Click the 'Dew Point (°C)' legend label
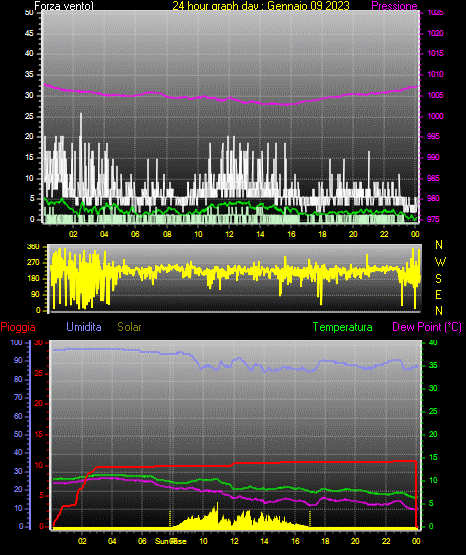Screen dimensions: 466x555 pos(427,327)
